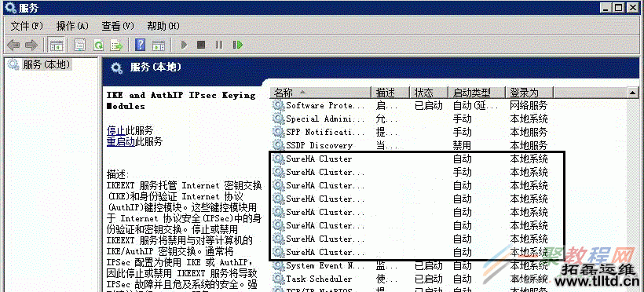Click the Export List toolbar icon
Screen dimensions: 644x292
(x=117, y=45)
